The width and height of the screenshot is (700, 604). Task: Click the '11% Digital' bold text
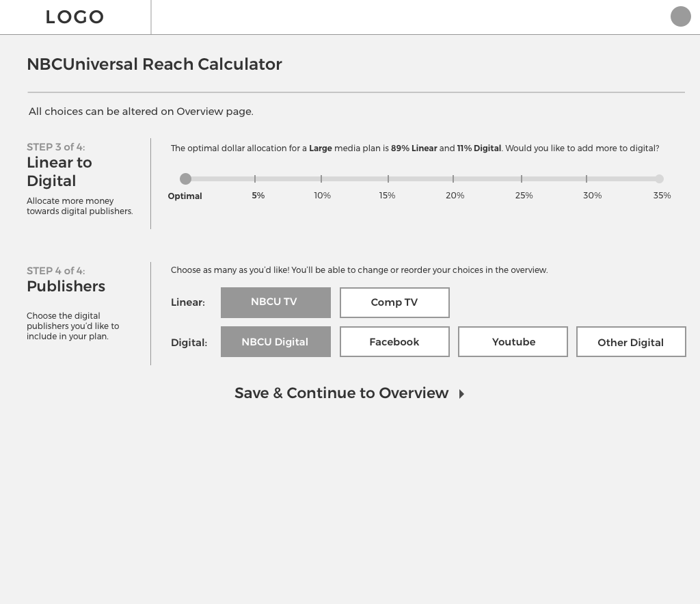click(x=479, y=148)
